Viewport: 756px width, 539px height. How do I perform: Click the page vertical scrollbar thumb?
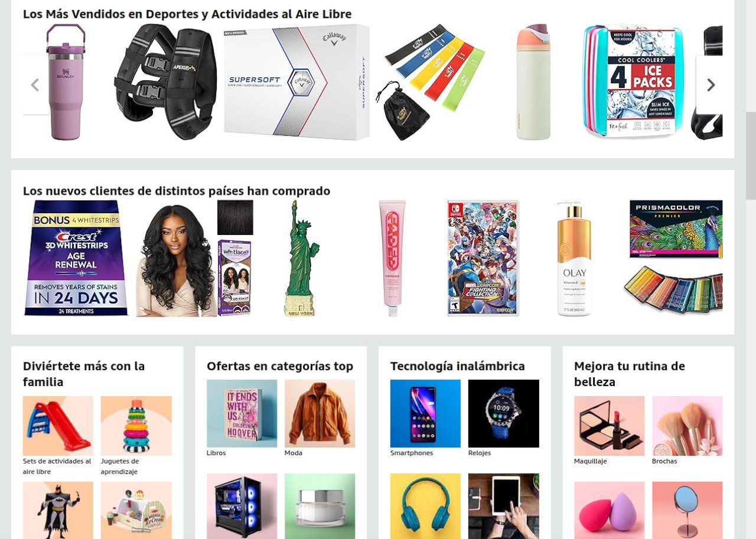click(751, 156)
